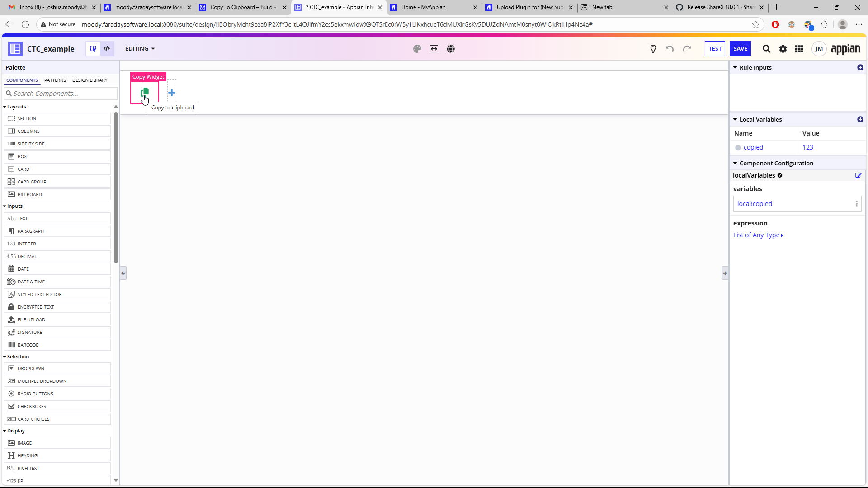Select the SIDE BY SIDE component

57,144
